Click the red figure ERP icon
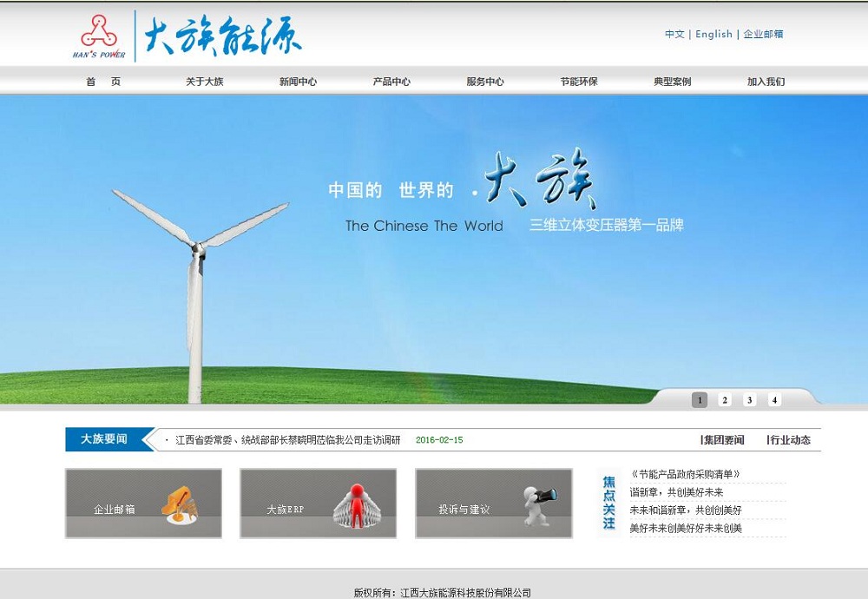This screenshot has width=868, height=599. point(358,505)
